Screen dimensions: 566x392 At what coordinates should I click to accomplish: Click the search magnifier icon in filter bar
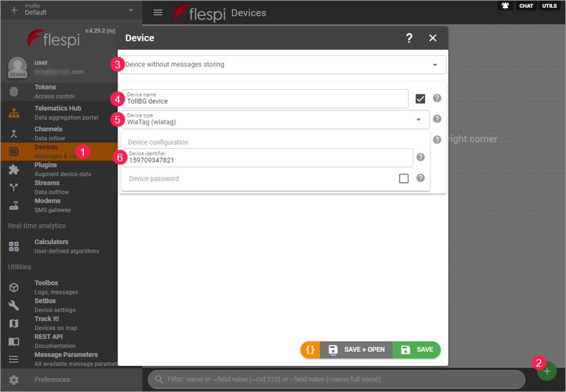coord(159,380)
